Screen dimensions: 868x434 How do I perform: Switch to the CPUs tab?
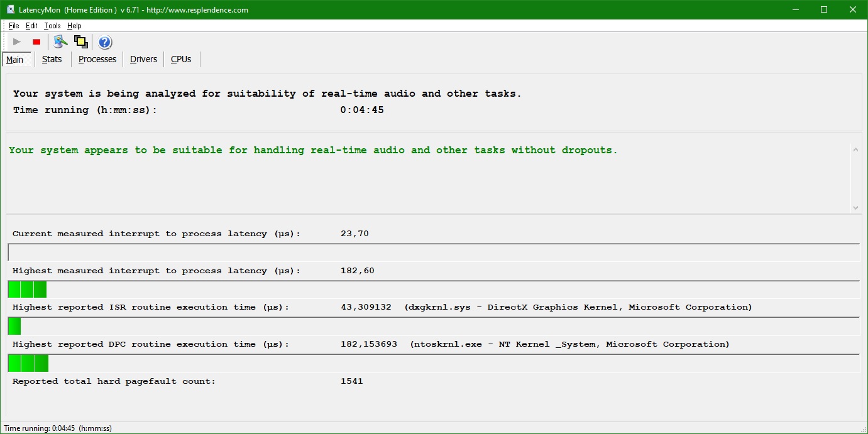(x=181, y=59)
